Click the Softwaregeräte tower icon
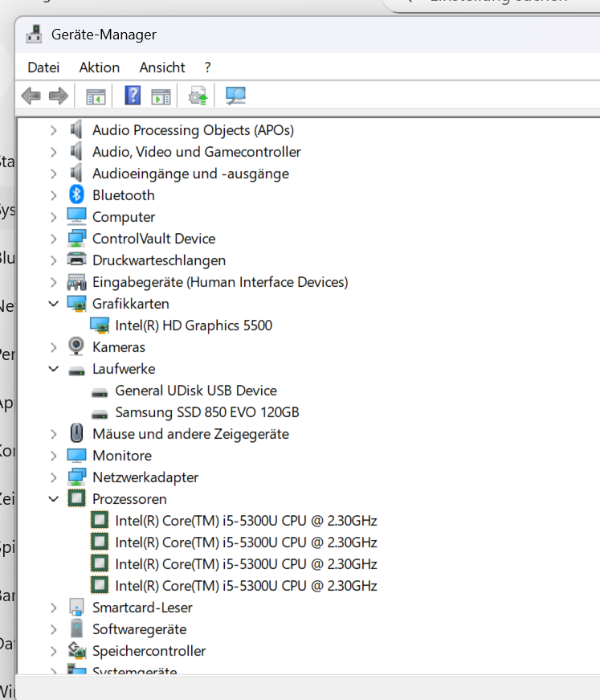The height and width of the screenshot is (700, 600). pos(77,628)
